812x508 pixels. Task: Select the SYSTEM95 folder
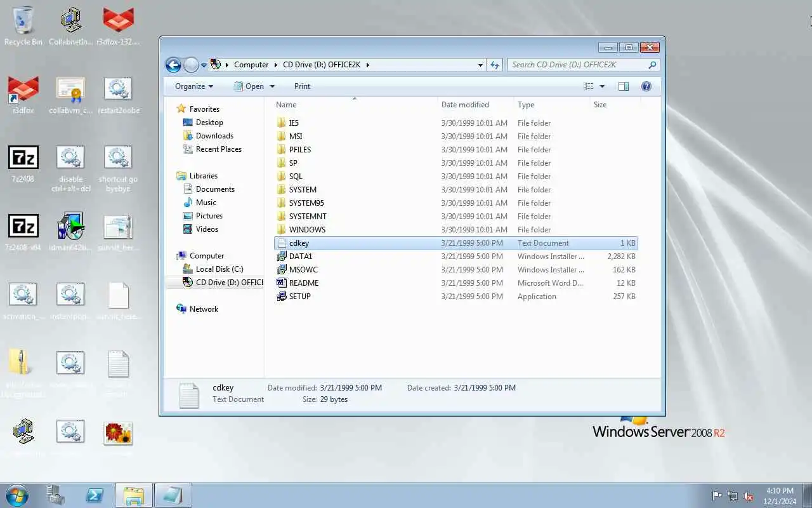(x=455, y=203)
